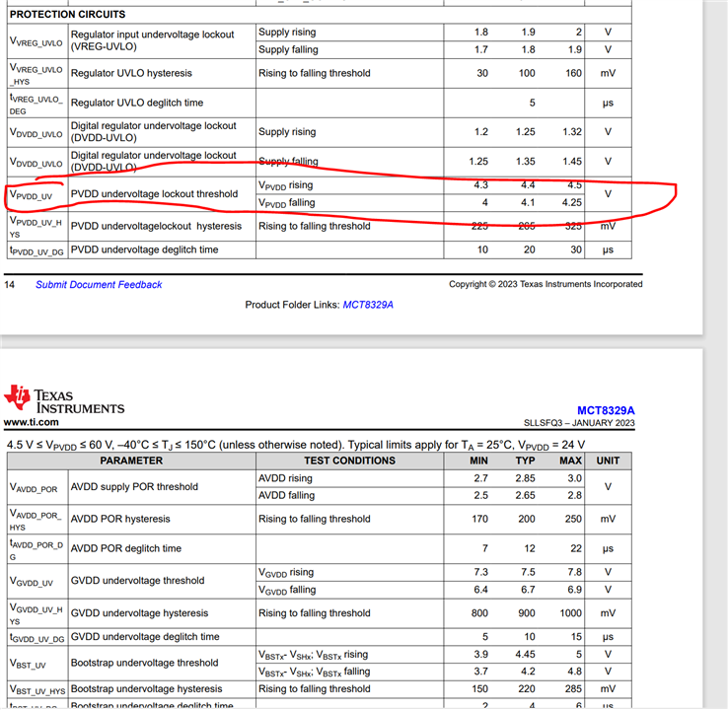Select 'PVDD undervoltage lockout threshold' text
728x710 pixels.
click(154, 194)
